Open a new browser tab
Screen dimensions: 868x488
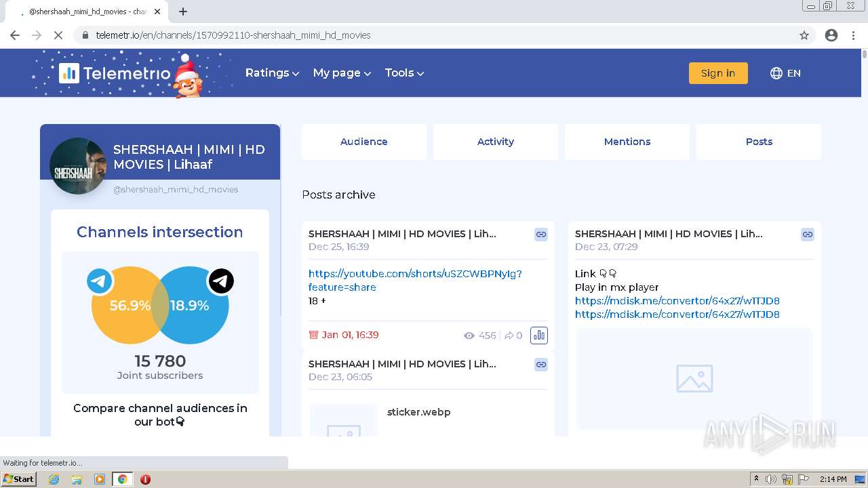pyautogui.click(x=183, y=12)
